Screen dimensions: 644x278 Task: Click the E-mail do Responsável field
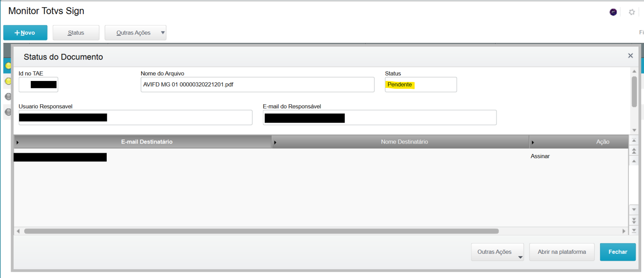pos(380,118)
